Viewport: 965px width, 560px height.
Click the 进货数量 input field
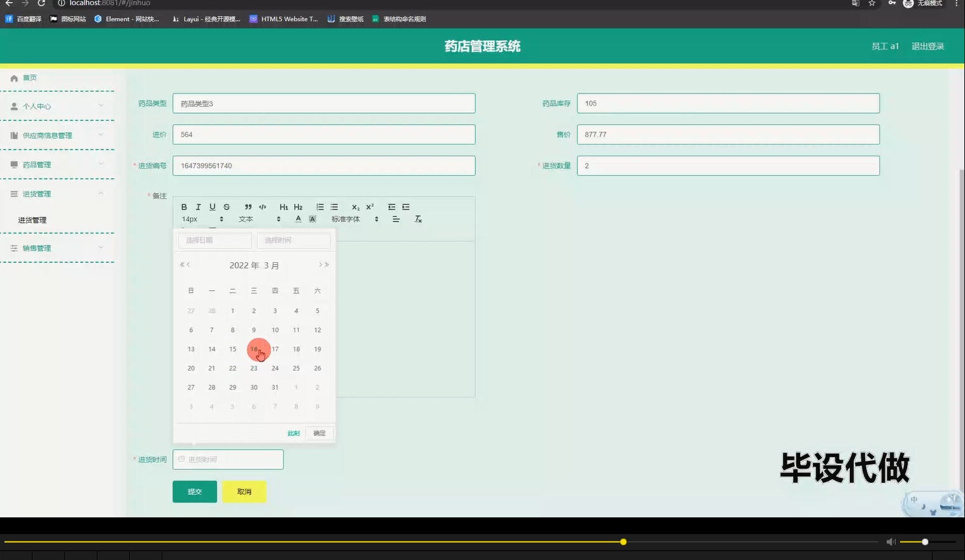point(728,165)
